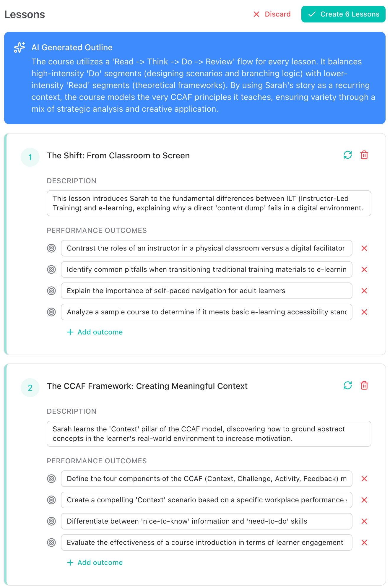Viewport: 390px width, 588px height.
Task: Edit the lesson 1 description text field
Action: coord(209,203)
